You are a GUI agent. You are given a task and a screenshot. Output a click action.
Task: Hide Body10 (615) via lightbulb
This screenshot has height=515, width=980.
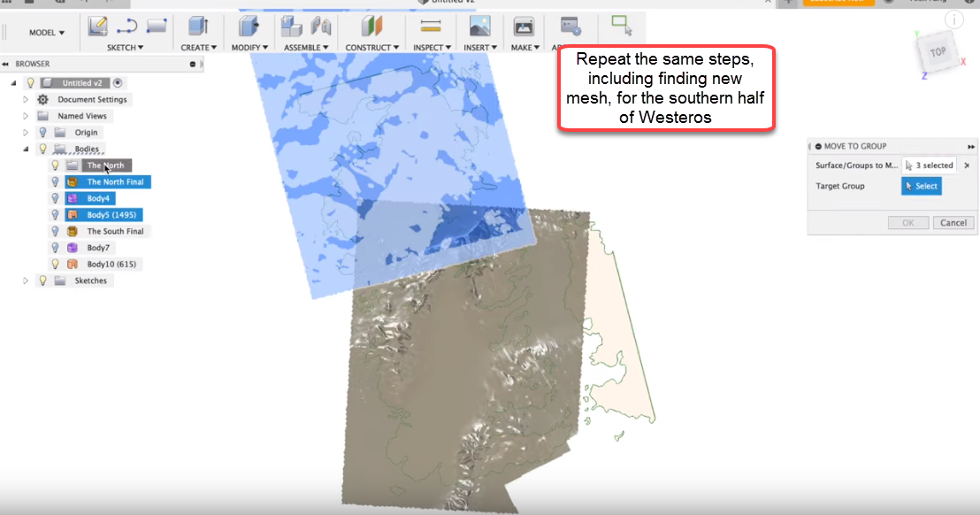[x=55, y=264]
